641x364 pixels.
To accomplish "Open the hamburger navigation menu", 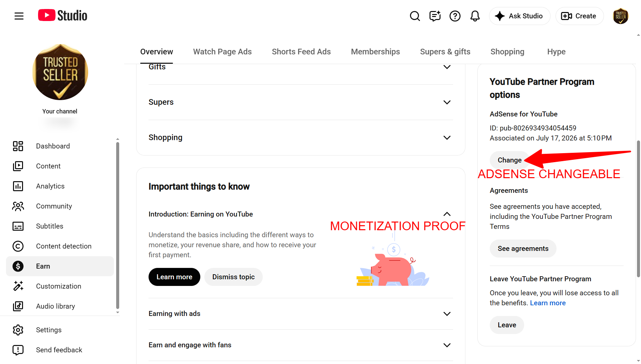I will click(x=19, y=16).
